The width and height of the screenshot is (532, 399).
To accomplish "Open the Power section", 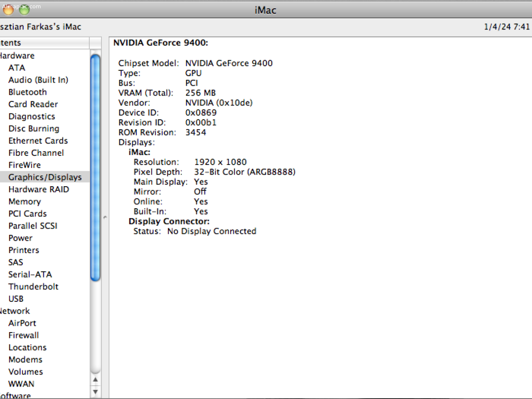I will (x=20, y=238).
